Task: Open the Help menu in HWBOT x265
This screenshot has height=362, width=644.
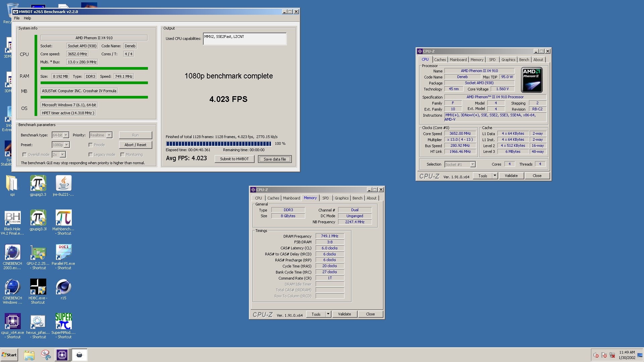Action: pos(28,18)
